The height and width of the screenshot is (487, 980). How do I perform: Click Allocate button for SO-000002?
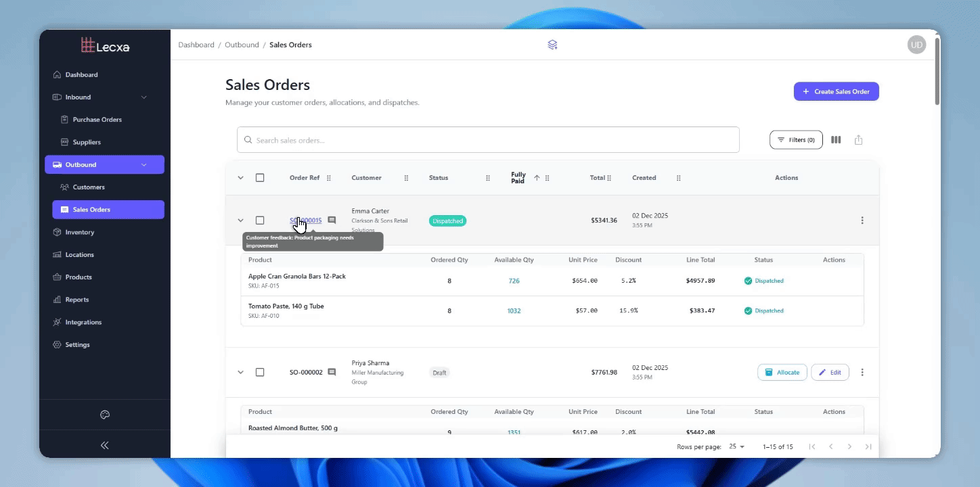(782, 372)
